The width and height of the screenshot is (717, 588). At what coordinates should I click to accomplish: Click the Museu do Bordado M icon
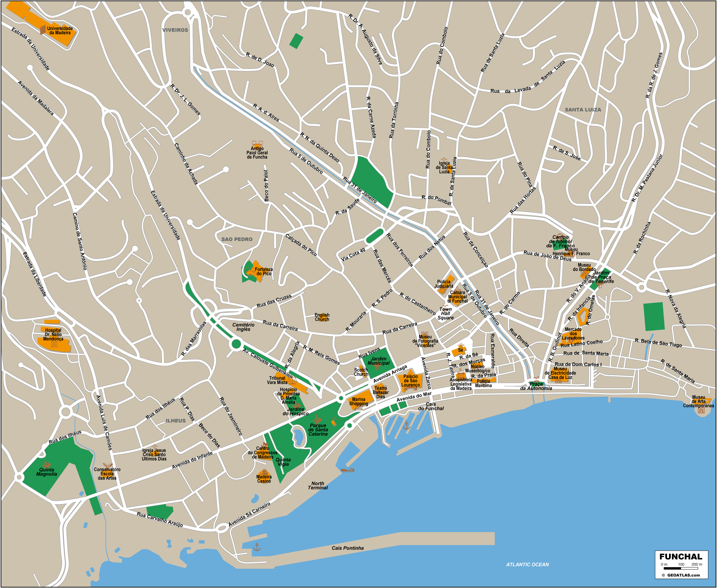[x=584, y=273]
